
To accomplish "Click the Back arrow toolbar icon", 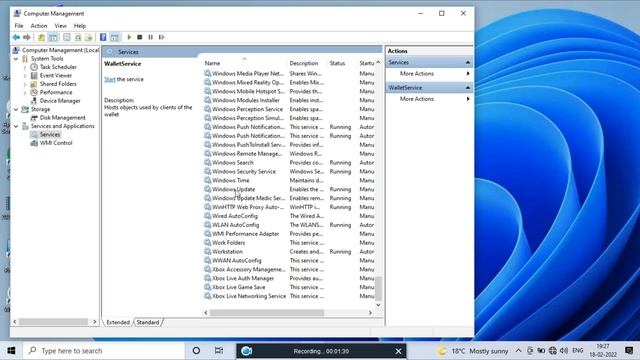I will coord(16,37).
